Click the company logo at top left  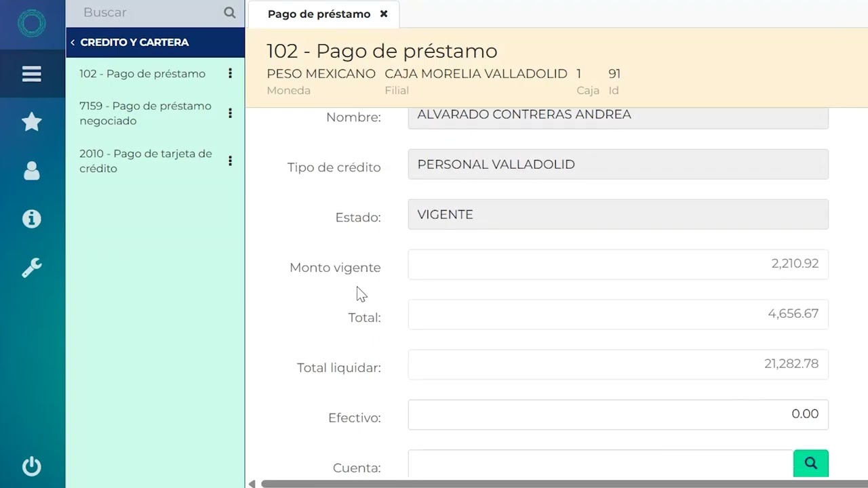[32, 24]
